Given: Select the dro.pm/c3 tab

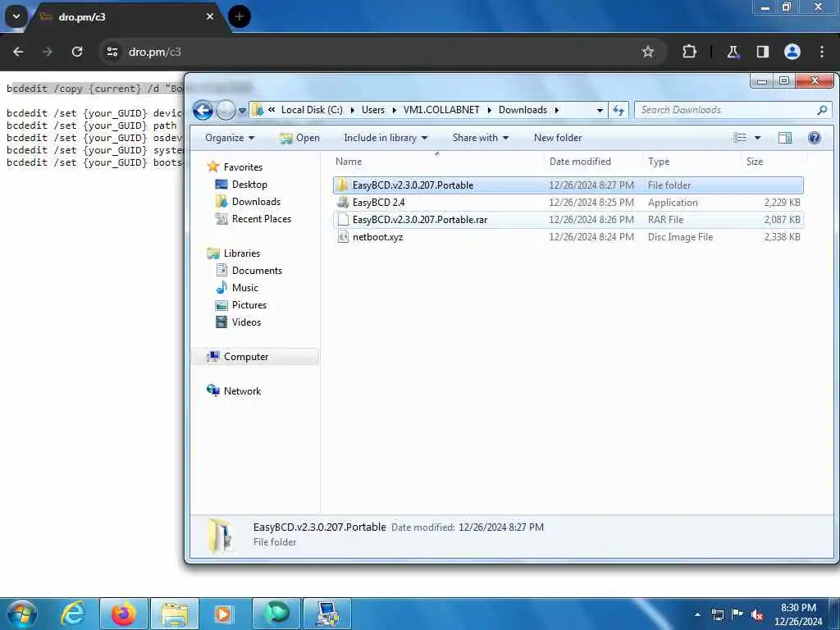Looking at the screenshot, I should 129,17.
